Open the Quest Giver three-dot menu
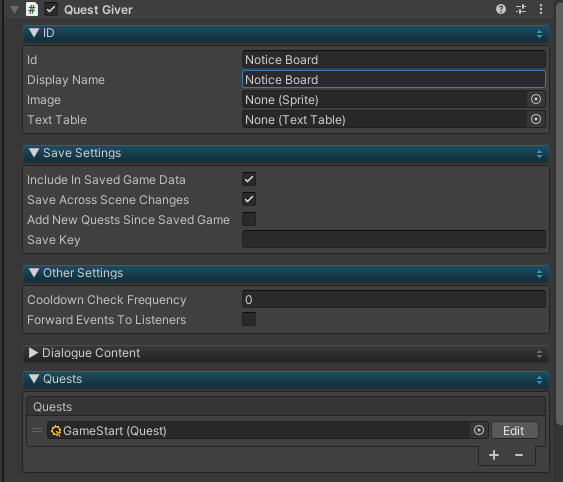The width and height of the screenshot is (563, 482). (x=541, y=9)
